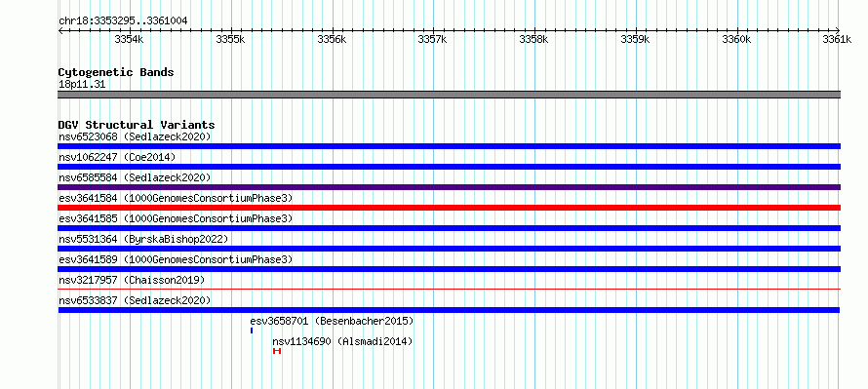The height and width of the screenshot is (389, 868).
Task: Click esv3641585 (1000GenomesConsortiumPhase3) label
Action: tap(176, 218)
